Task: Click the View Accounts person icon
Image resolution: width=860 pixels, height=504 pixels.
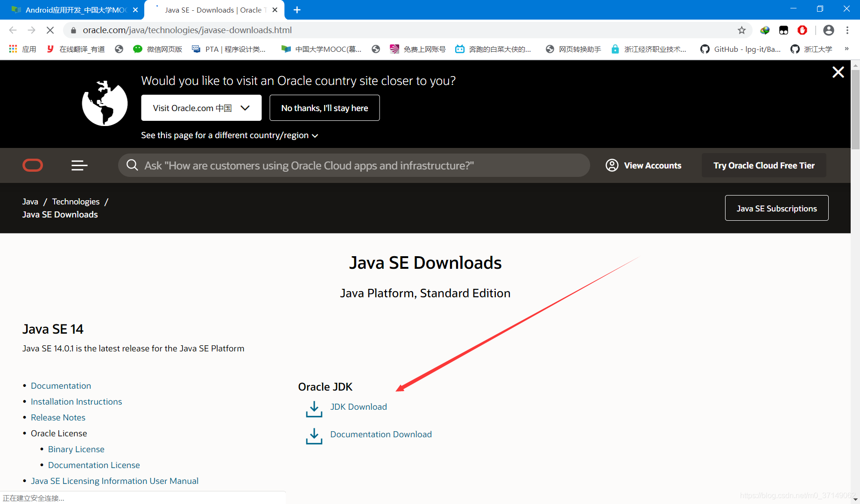Action: tap(612, 165)
